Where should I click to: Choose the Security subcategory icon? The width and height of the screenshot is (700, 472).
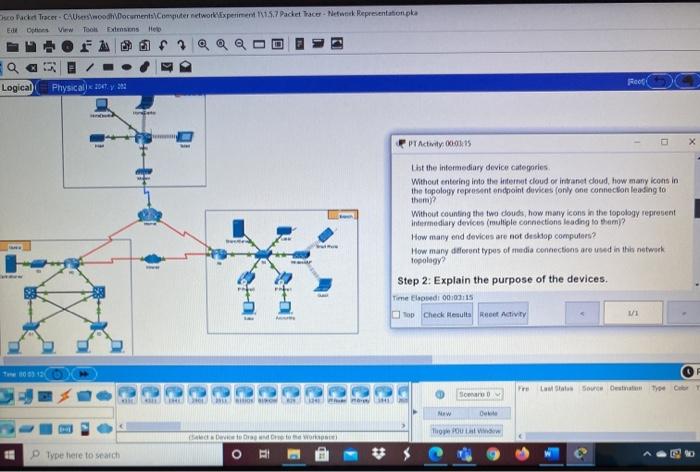(84, 429)
